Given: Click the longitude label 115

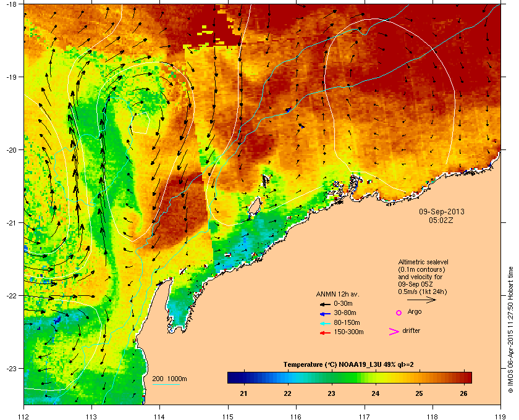Looking at the screenshot, I should click(228, 417).
